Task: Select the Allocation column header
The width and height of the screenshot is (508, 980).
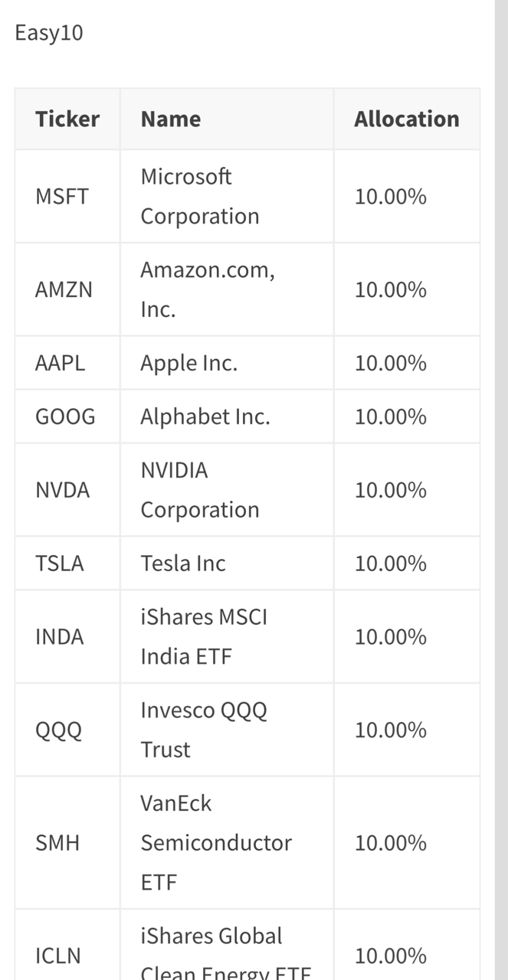Action: [x=406, y=119]
